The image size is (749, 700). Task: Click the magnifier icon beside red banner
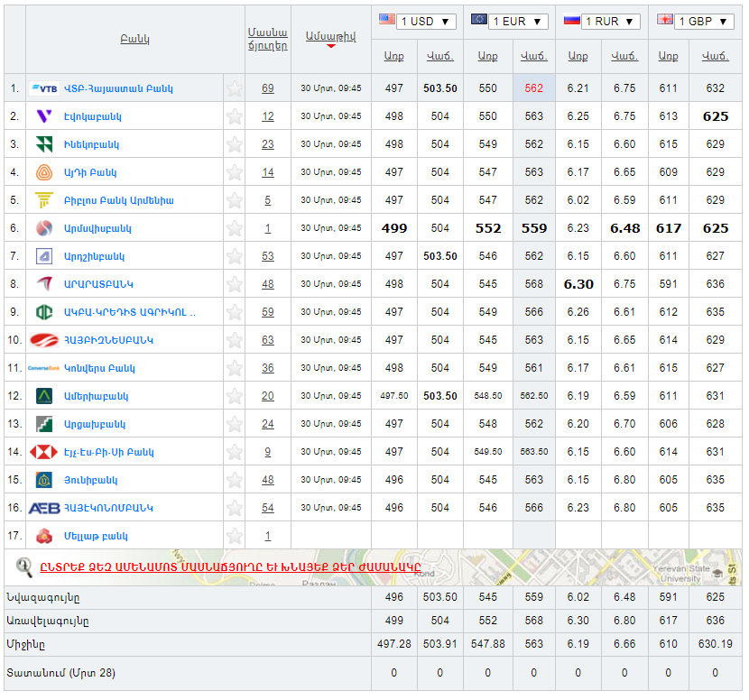[24, 566]
